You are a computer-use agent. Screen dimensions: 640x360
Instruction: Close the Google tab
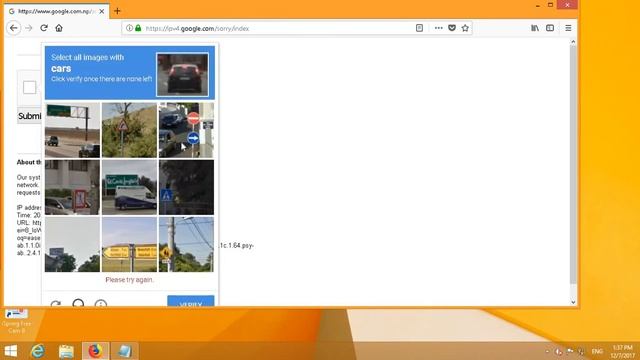102,11
